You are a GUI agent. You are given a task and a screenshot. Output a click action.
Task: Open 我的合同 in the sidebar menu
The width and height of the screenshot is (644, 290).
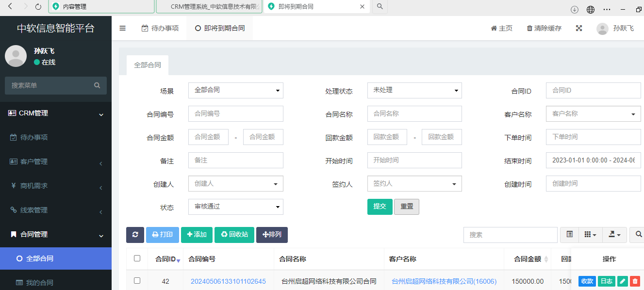(x=39, y=283)
